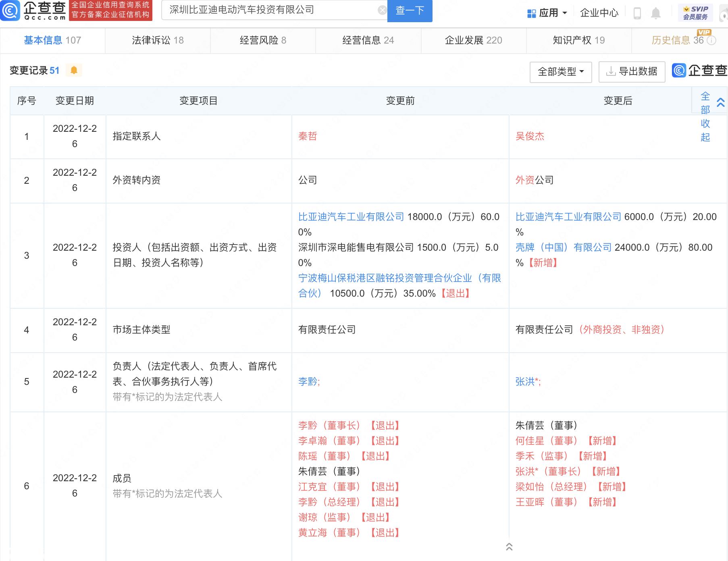Click the 企查查 watermark logo near export
Viewport: 728px width, 561px height.
(x=699, y=71)
